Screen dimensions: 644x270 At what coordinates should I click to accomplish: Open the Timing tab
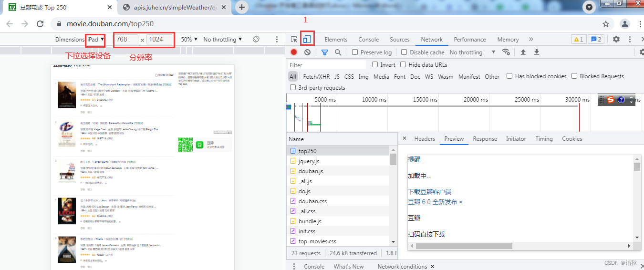point(544,139)
